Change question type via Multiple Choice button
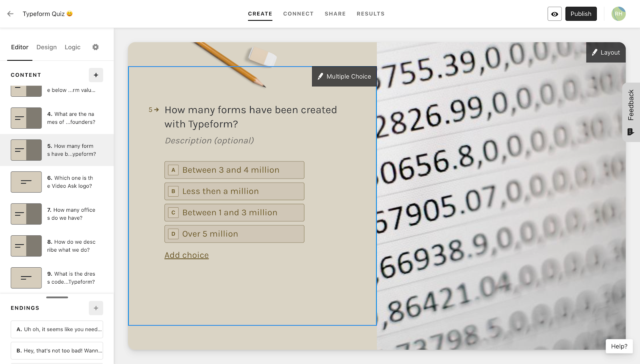640x364 pixels. point(344,76)
